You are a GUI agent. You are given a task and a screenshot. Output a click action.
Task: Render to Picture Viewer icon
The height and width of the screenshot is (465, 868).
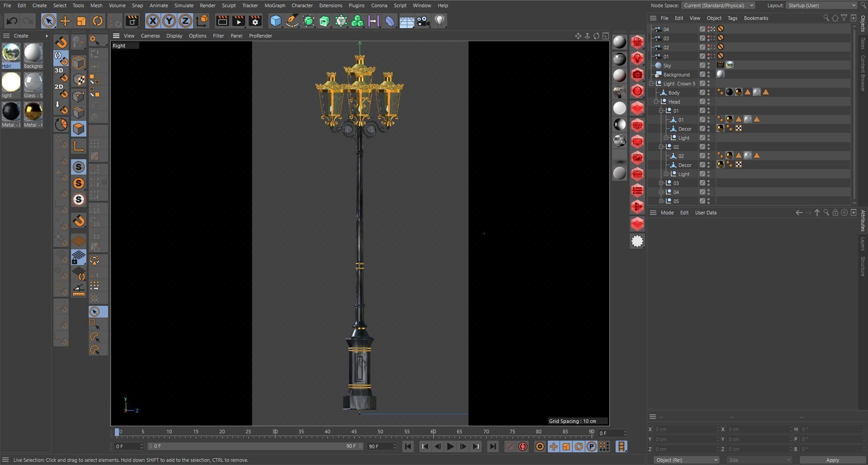point(239,21)
